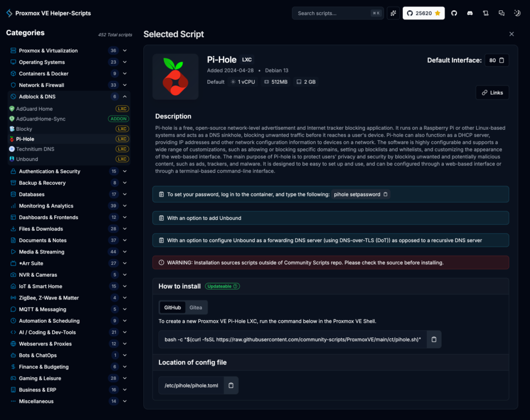Viewport: 530px width, 420px height.
Task: Click the Search scripts input field
Action: pyautogui.click(x=334, y=13)
